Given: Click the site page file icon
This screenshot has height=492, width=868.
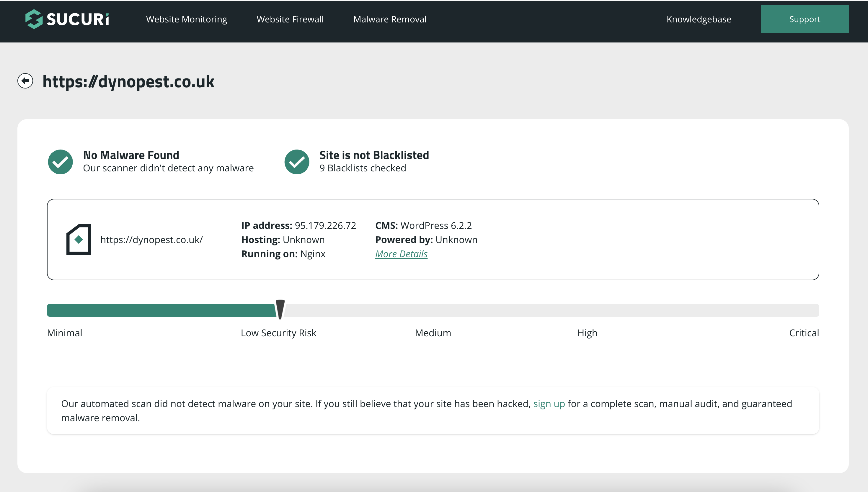Looking at the screenshot, I should (79, 239).
